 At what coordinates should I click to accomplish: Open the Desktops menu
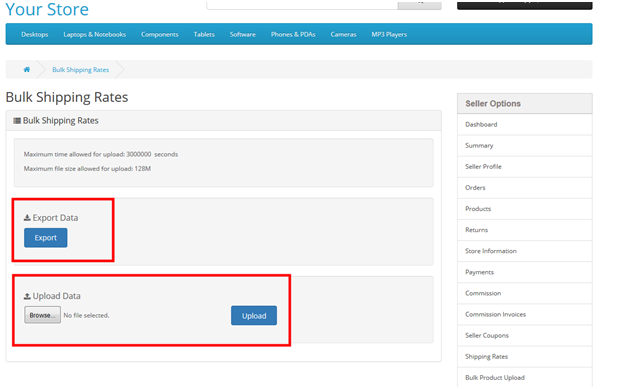[34, 34]
